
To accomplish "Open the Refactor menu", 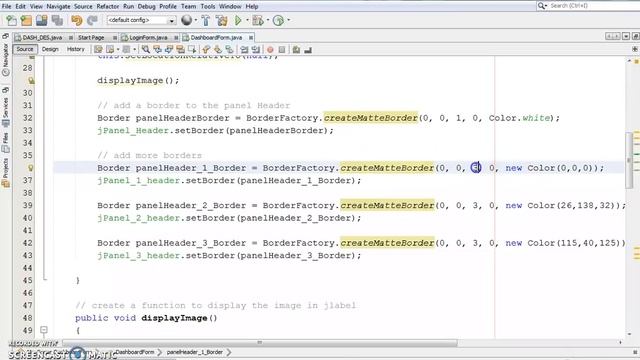I will (108, 7).
